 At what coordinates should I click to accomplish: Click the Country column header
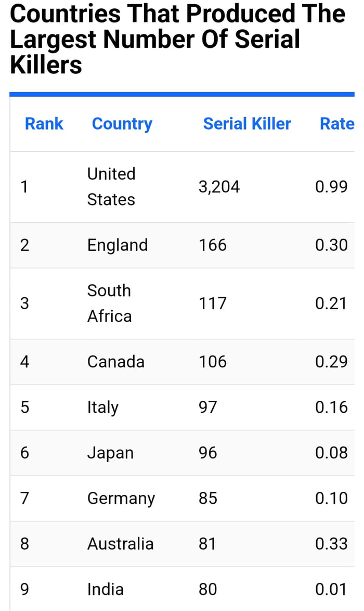click(x=122, y=124)
